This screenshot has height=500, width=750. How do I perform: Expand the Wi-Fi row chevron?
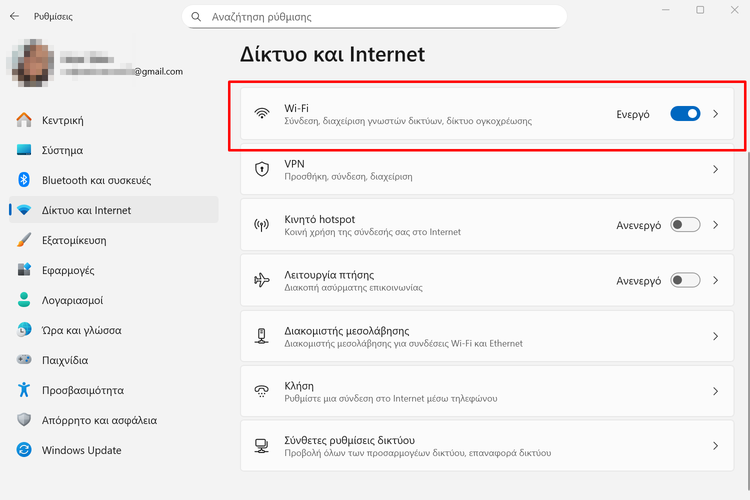click(715, 114)
